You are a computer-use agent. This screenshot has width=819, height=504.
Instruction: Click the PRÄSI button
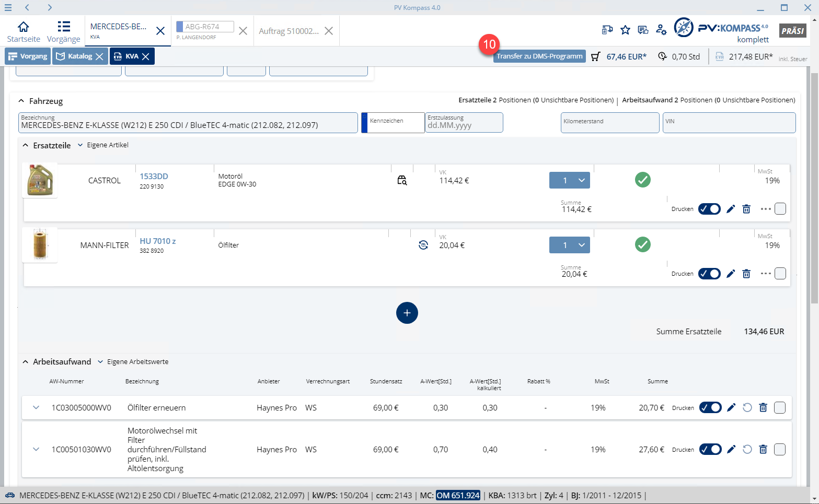(792, 31)
